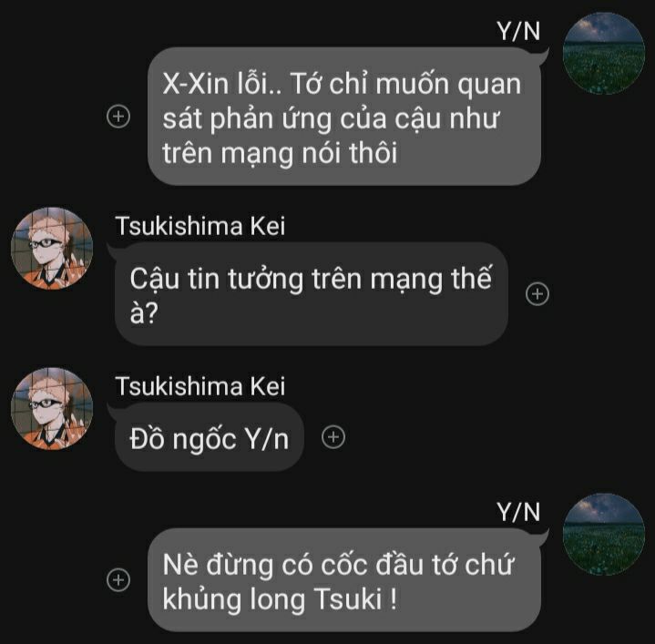Click the text line 'sát phản ứng của cậu như'
655x644 pixels.
(331, 119)
